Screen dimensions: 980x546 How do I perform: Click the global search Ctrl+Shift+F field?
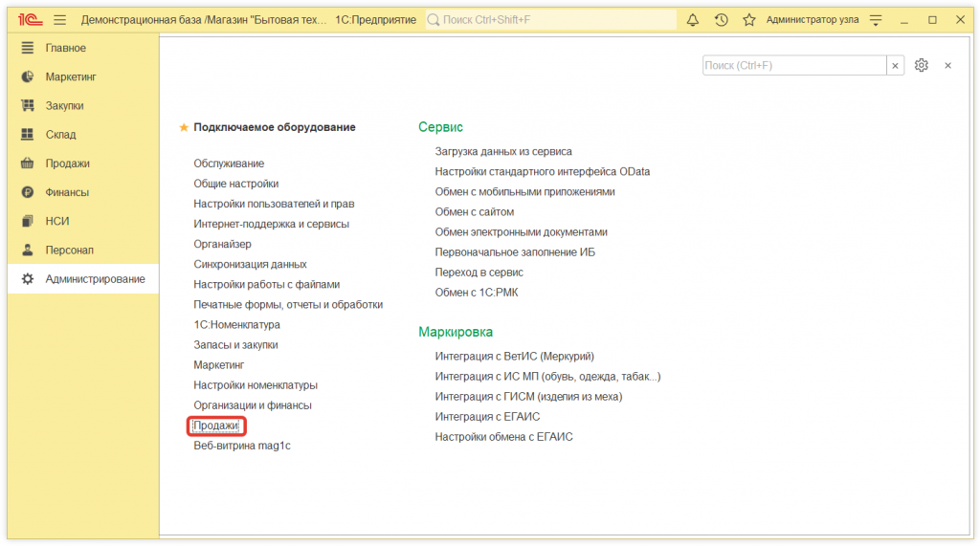coord(550,19)
